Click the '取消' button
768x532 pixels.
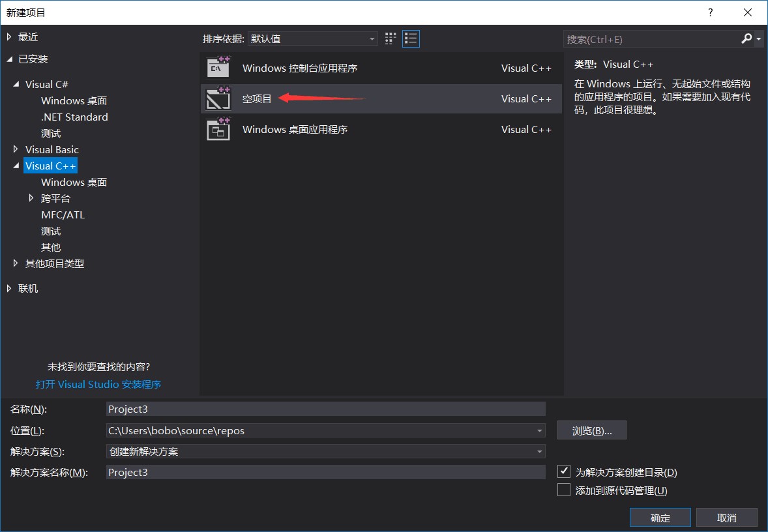727,517
